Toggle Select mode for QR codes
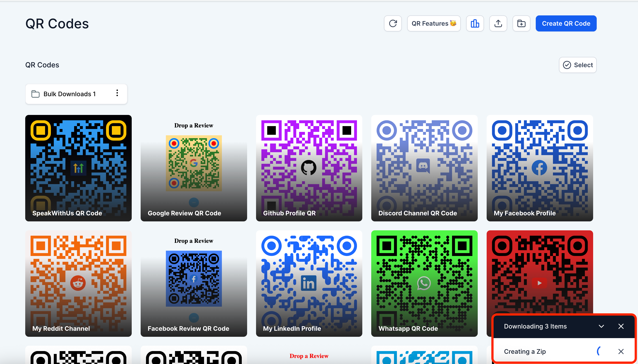The height and width of the screenshot is (364, 638). click(578, 65)
